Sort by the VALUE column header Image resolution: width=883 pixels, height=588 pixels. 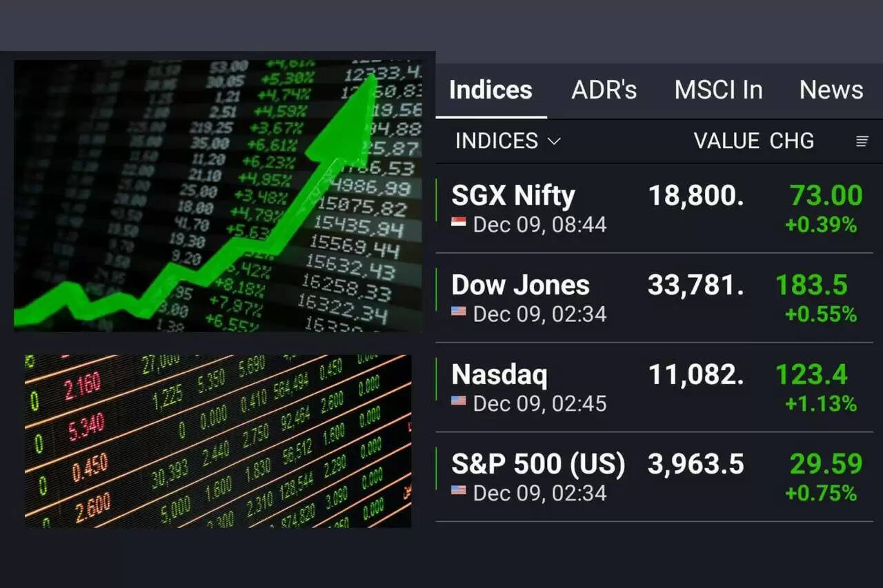click(726, 141)
